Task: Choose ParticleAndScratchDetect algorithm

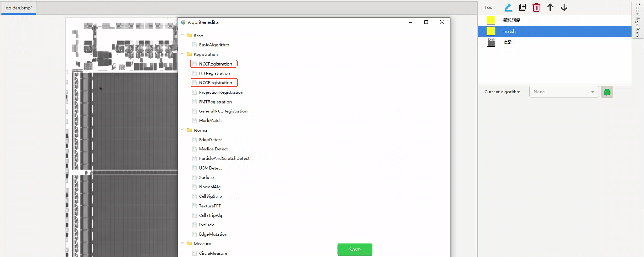Action: (x=224, y=159)
